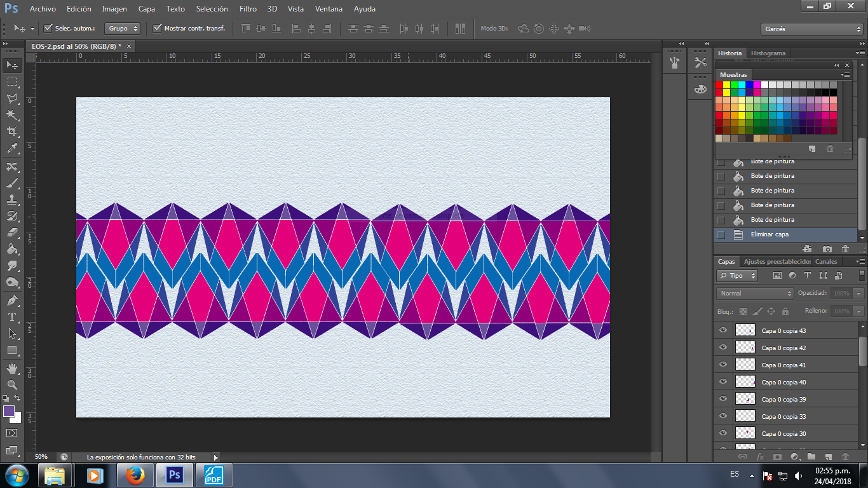
Task: Filter layers by text type icon
Action: pos(808,276)
